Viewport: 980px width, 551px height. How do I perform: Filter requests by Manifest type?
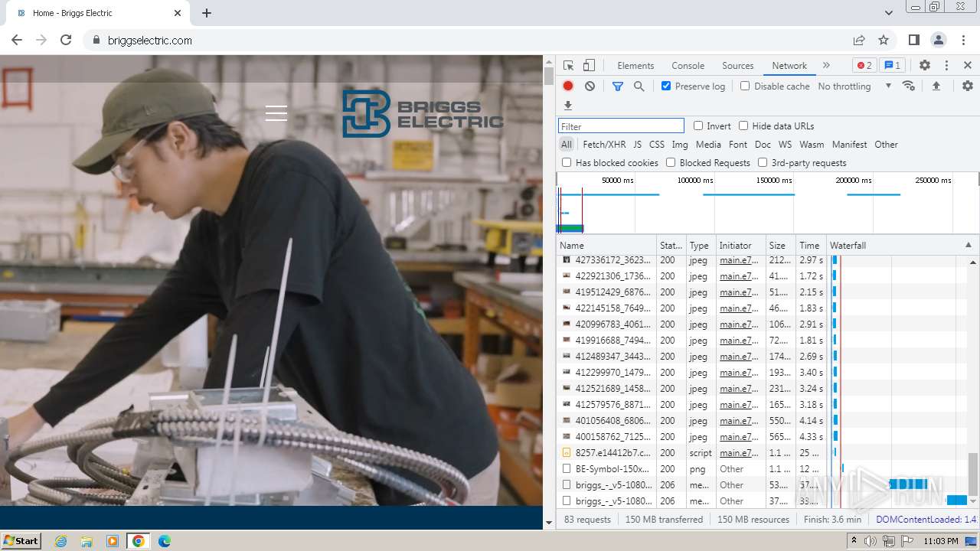pyautogui.click(x=849, y=145)
